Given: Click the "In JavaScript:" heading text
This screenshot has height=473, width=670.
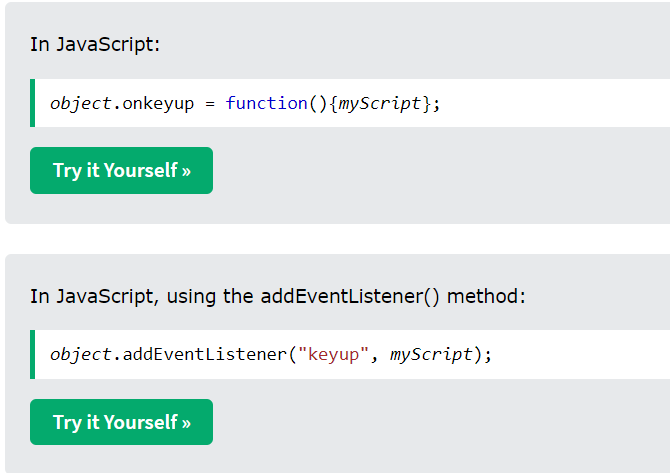Looking at the screenshot, I should tap(95, 44).
